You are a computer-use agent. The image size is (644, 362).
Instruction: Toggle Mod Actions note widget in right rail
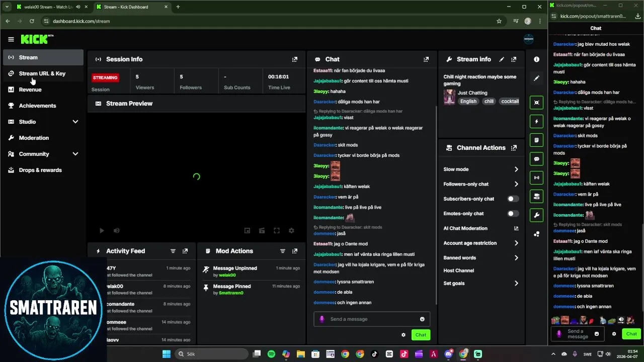coord(537,140)
